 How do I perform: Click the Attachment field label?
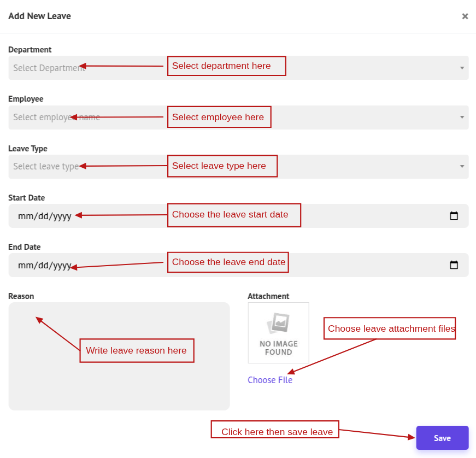coord(268,296)
